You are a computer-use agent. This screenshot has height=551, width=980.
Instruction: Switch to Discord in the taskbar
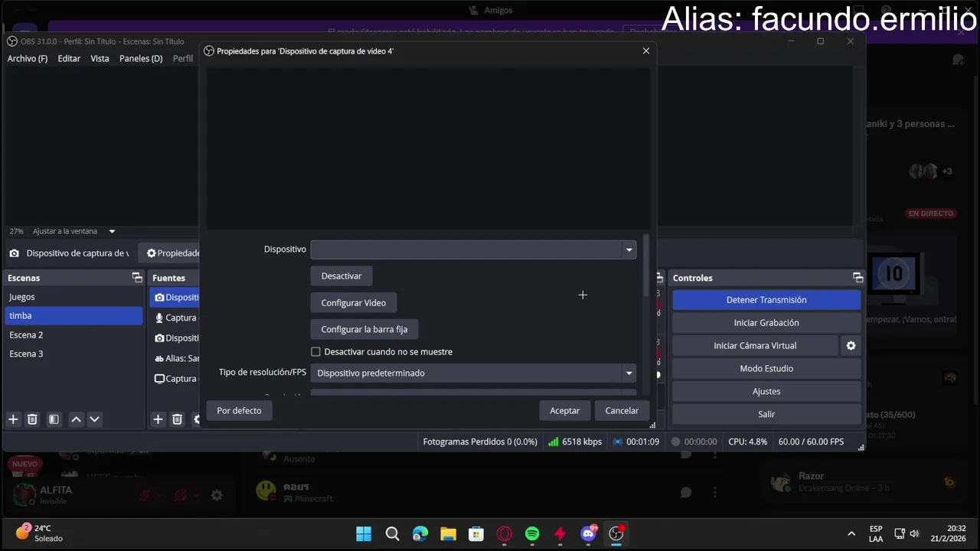coord(588,533)
